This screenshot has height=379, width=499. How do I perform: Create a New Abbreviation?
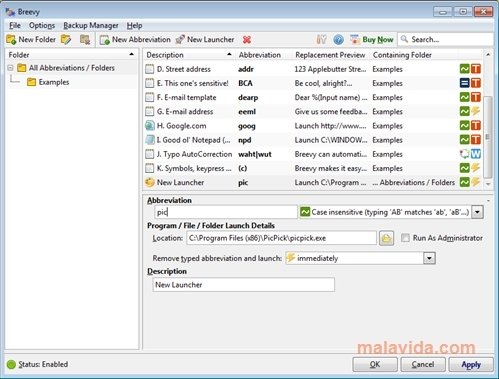(x=135, y=40)
